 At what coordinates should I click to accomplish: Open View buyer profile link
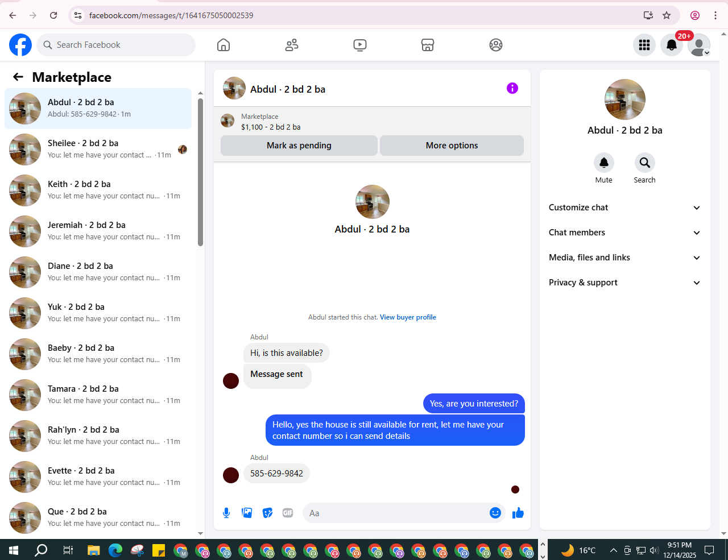click(408, 317)
